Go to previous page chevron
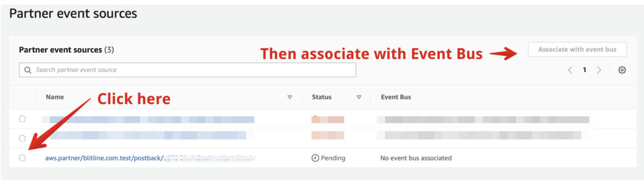The height and width of the screenshot is (182, 644). (570, 70)
